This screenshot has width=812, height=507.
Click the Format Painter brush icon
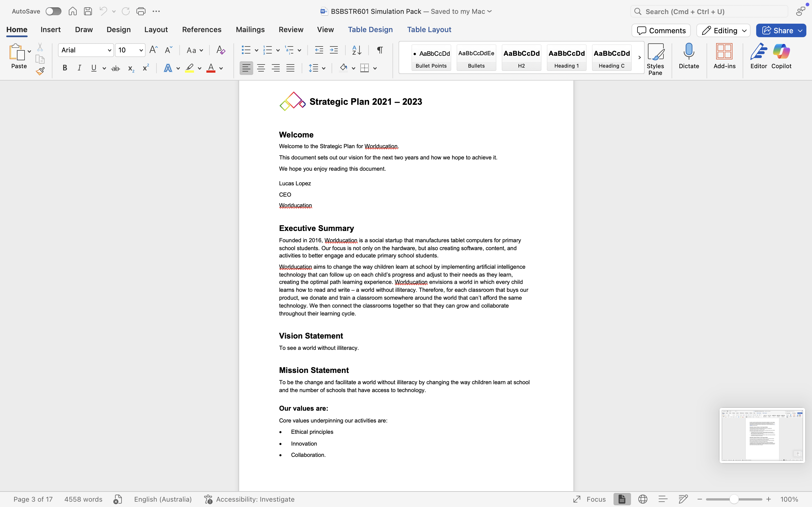40,71
